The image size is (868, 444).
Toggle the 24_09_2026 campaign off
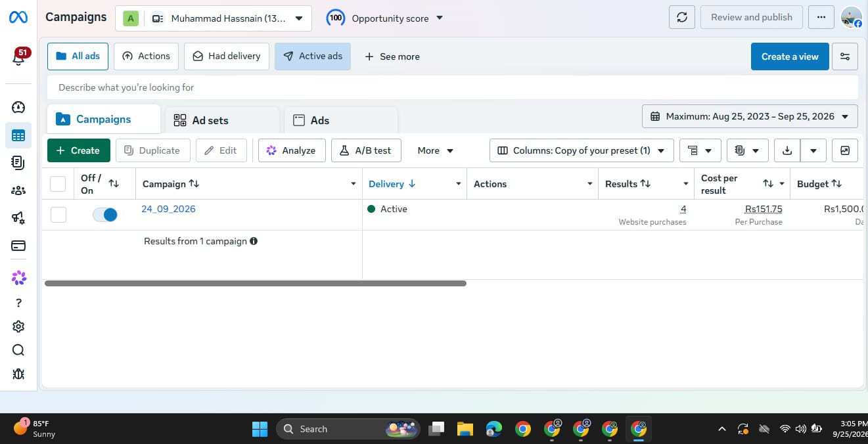click(105, 215)
